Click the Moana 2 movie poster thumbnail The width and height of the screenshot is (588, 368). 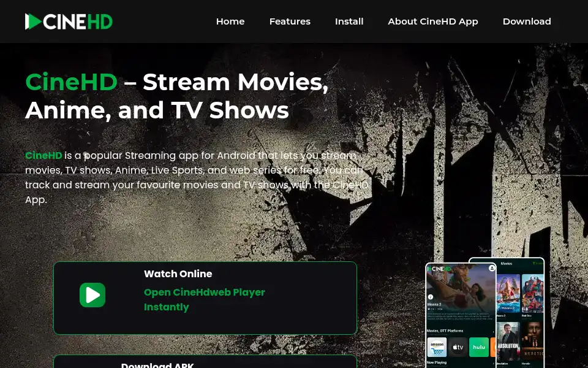click(x=508, y=293)
